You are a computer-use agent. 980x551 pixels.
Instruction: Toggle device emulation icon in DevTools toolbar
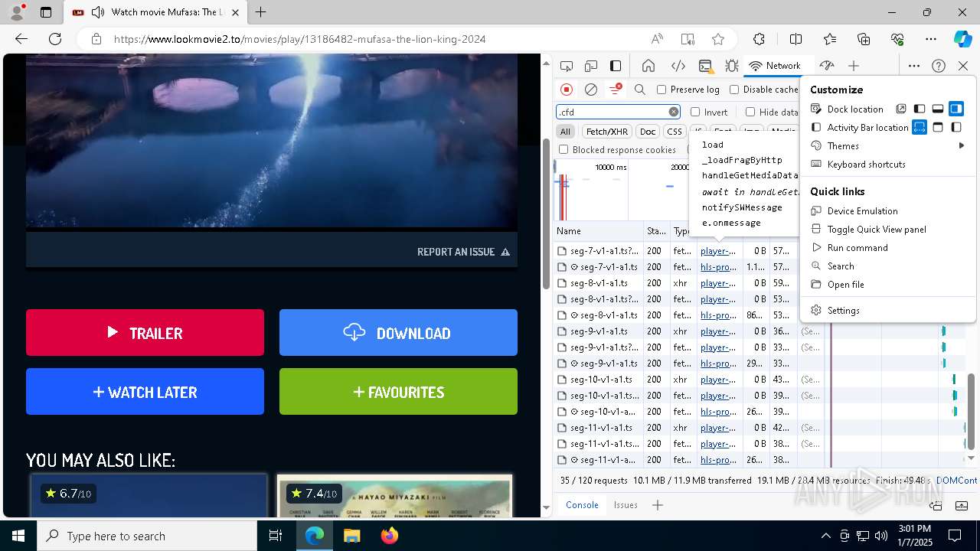pos(591,66)
